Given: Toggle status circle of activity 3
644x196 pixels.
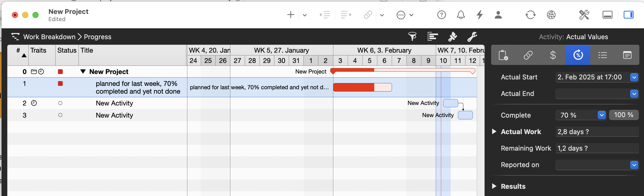Looking at the screenshot, I should pos(60,115).
